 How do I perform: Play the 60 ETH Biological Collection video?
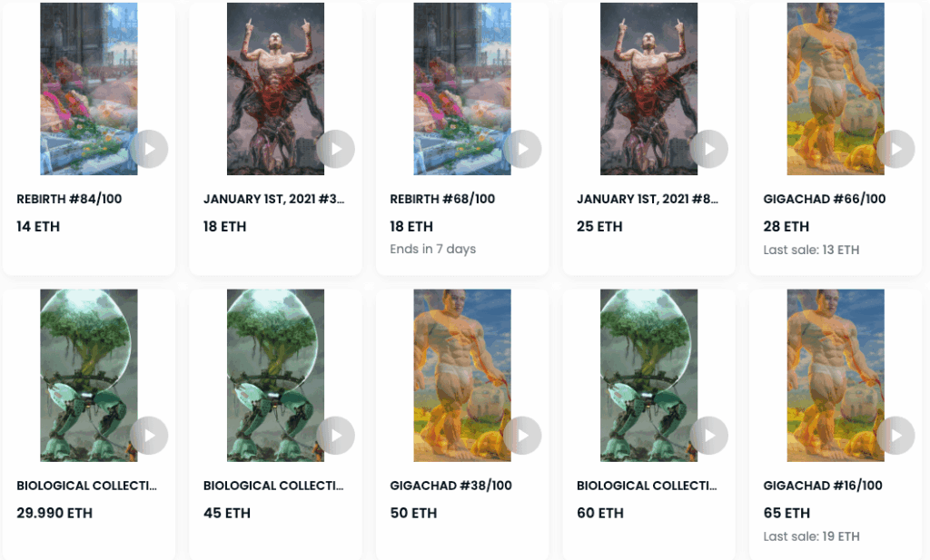coord(709,436)
